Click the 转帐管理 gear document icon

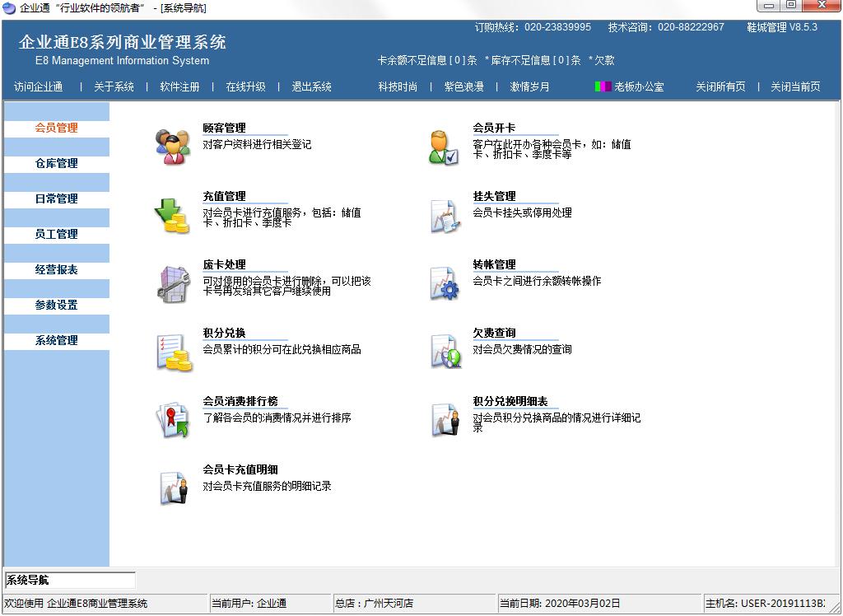coord(444,283)
